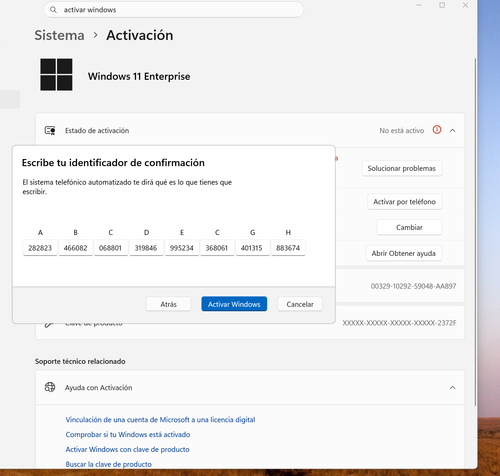Open the 'Buscar la clave de producto' link
Image resolution: width=500 pixels, height=476 pixels.
point(109,464)
